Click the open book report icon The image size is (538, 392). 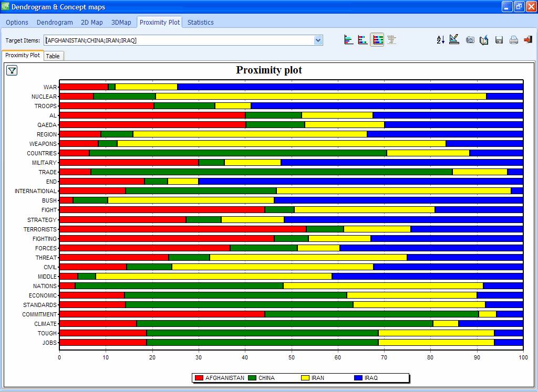point(484,40)
